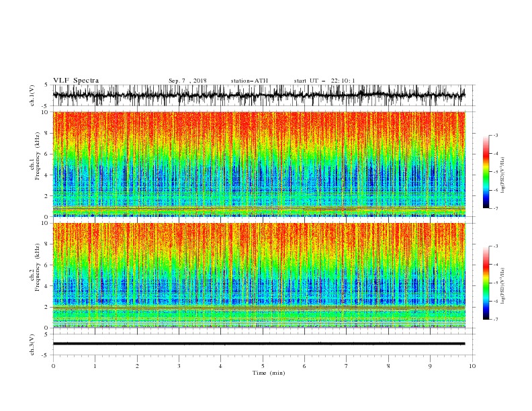Click the ch.2 spectrogram color bar
Image resolution: width=532 pixels, height=411 pixels.
[x=486, y=283]
